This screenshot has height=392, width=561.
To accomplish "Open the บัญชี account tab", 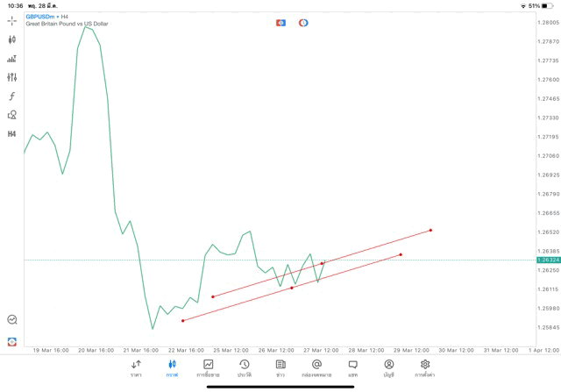I will tap(388, 367).
